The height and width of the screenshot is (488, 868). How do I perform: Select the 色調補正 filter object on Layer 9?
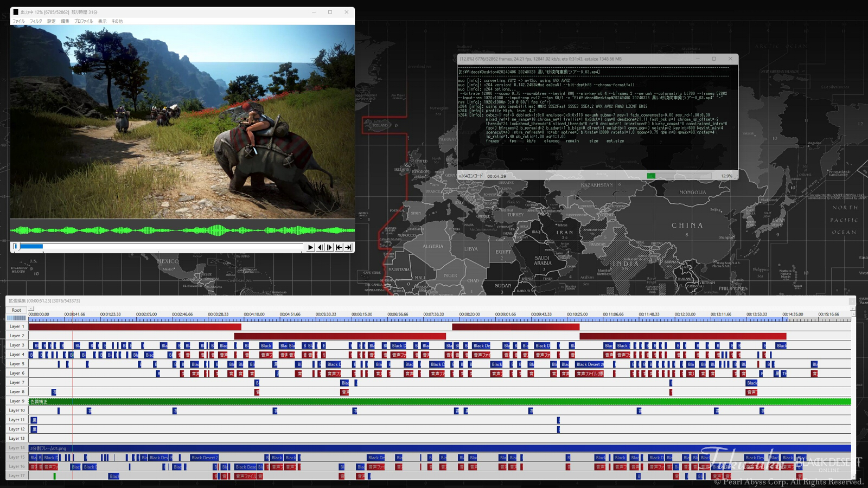[439, 401]
